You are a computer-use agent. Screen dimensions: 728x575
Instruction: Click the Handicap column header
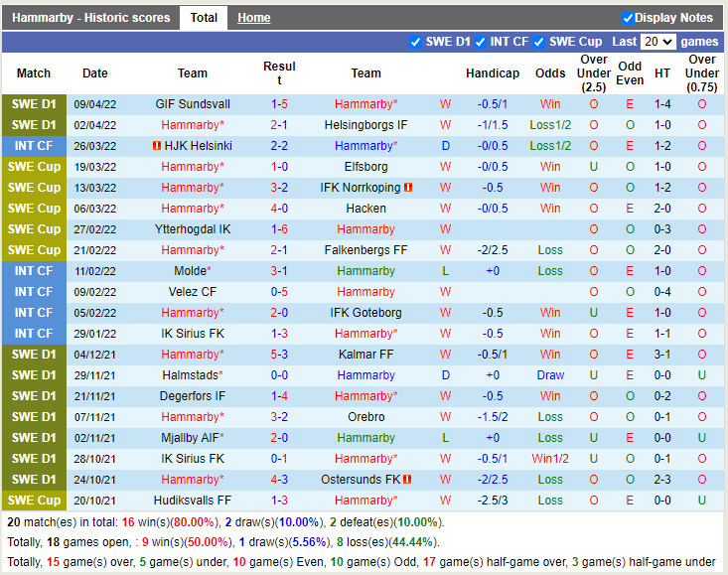492,73
